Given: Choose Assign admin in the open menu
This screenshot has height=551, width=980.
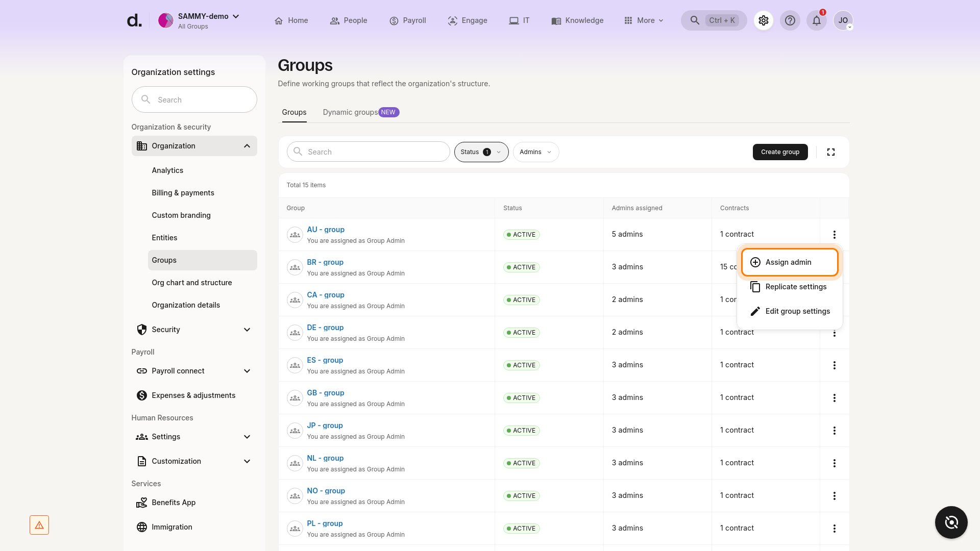Looking at the screenshot, I should click(x=789, y=262).
